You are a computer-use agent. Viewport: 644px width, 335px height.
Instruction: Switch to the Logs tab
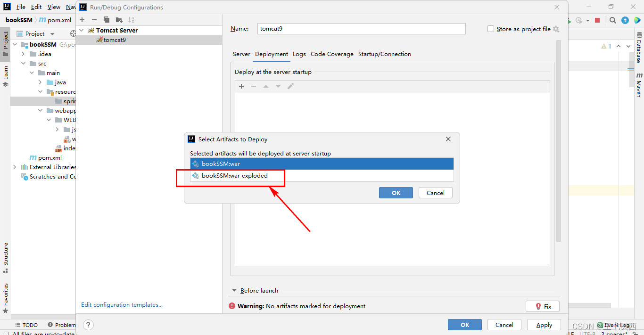(x=299, y=54)
